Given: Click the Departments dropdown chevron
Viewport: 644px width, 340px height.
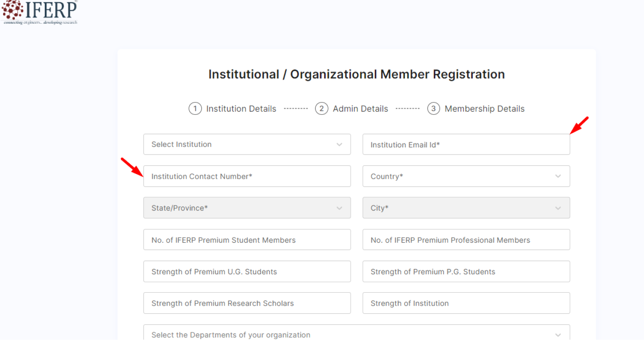Looking at the screenshot, I should click(558, 335).
